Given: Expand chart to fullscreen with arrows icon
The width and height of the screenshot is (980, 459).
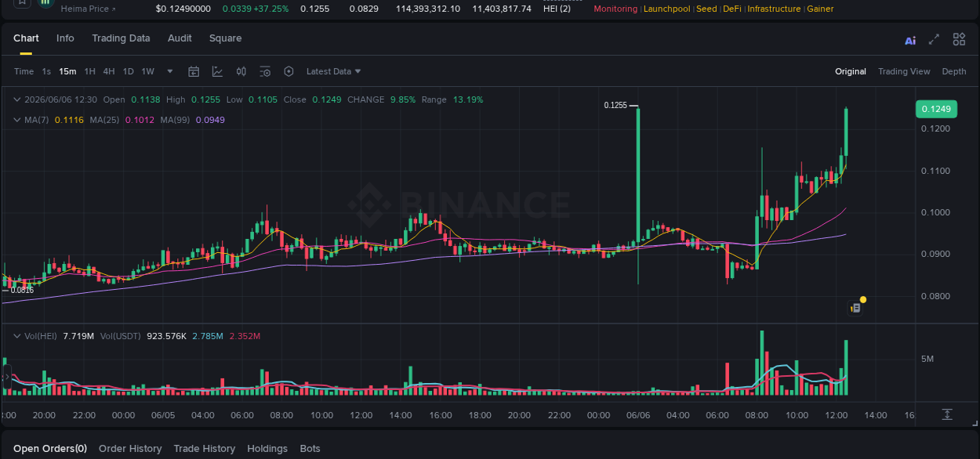Looking at the screenshot, I should click(934, 39).
